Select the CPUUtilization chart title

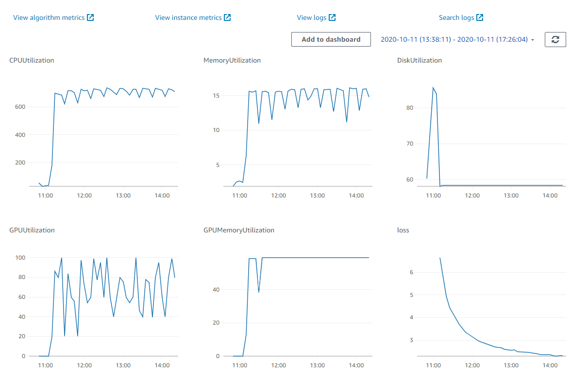[x=32, y=60]
